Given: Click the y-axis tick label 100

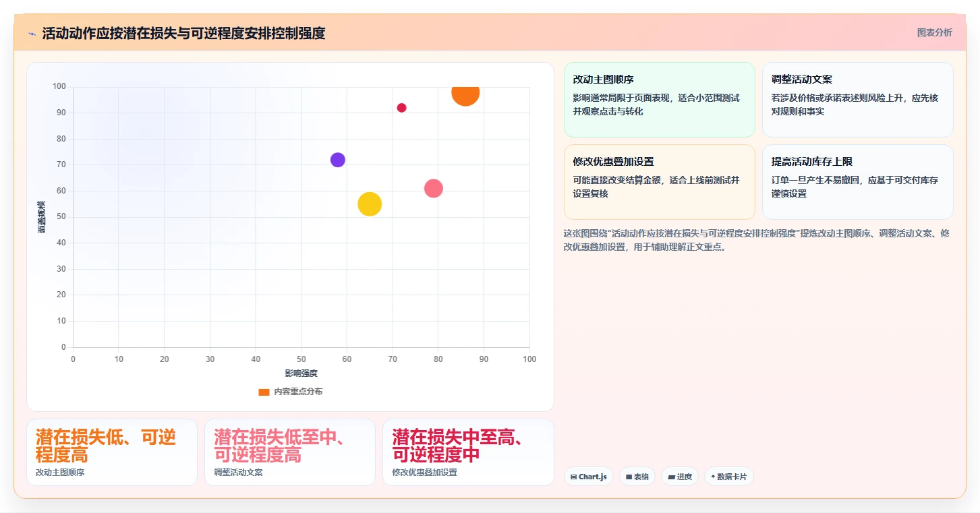Looking at the screenshot, I should [x=59, y=86].
